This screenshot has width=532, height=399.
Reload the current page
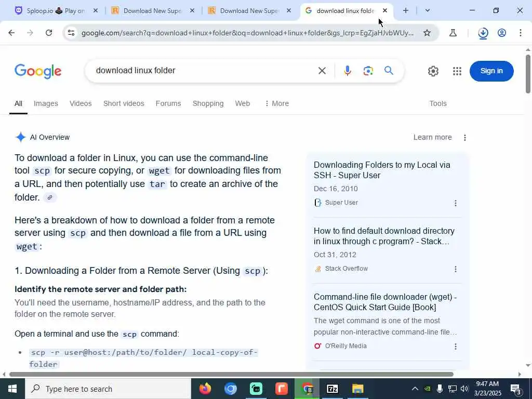tap(49, 33)
